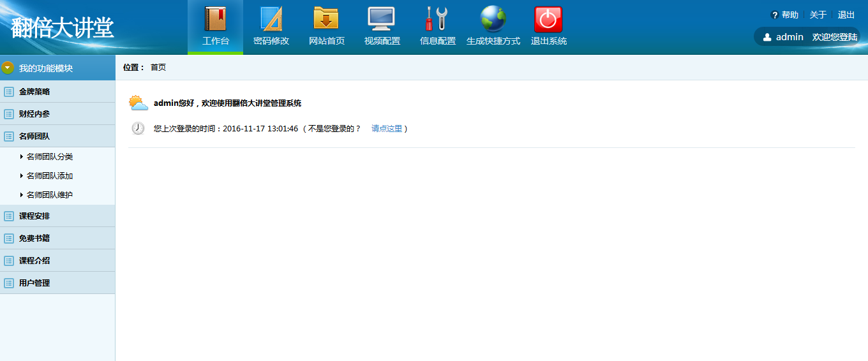Click the list icon beside 财经内参
The image size is (868, 361).
(9, 114)
